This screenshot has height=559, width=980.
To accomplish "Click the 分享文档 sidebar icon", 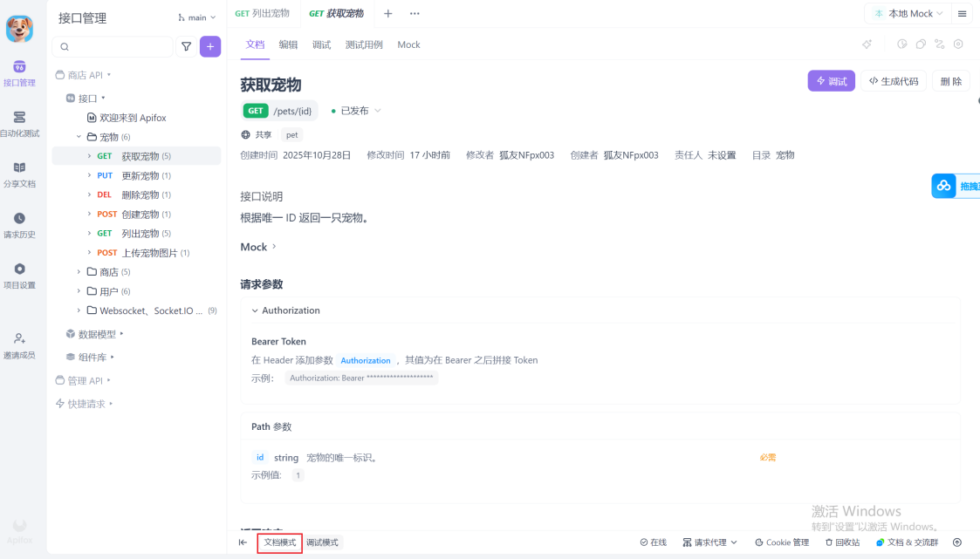I will coord(19,174).
